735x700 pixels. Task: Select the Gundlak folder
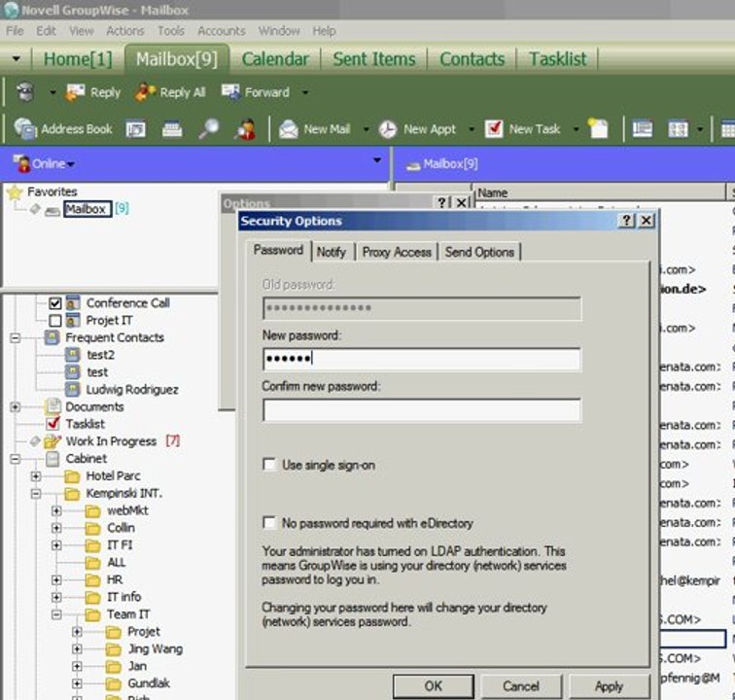[149, 683]
